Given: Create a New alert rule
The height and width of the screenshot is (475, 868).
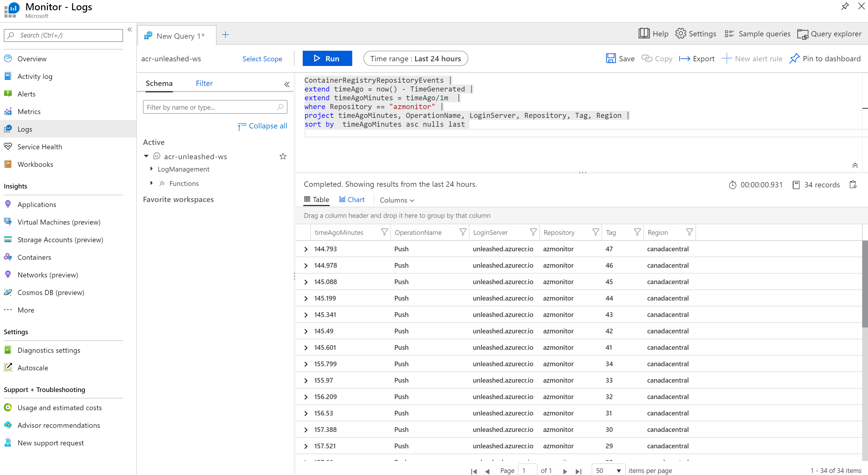Looking at the screenshot, I should pyautogui.click(x=753, y=58).
